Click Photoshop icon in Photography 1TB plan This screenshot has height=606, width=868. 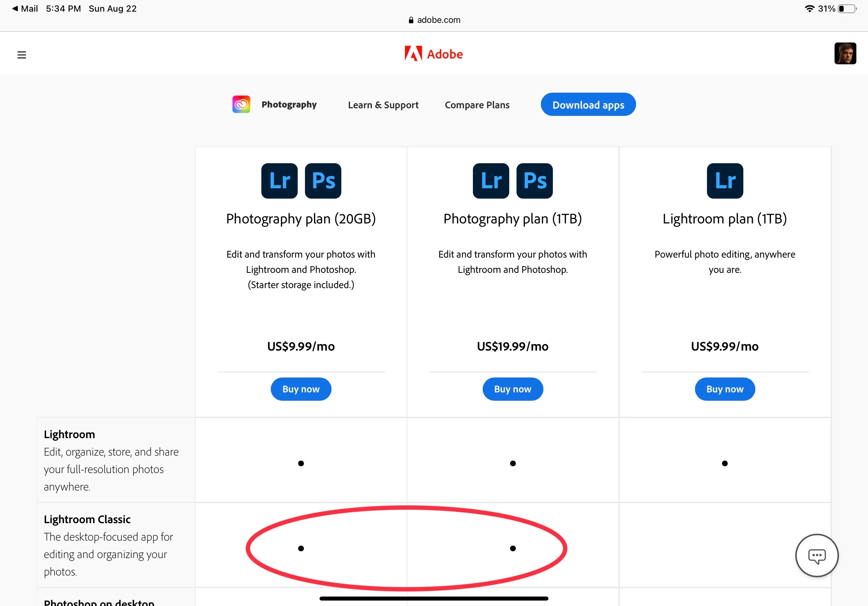(535, 181)
